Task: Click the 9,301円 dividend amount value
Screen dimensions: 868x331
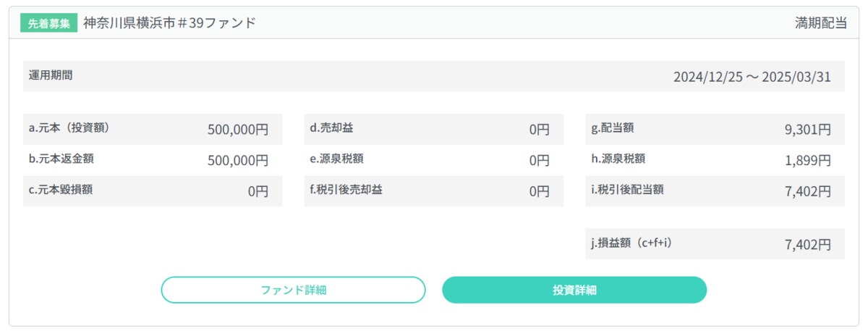Action: (x=807, y=130)
